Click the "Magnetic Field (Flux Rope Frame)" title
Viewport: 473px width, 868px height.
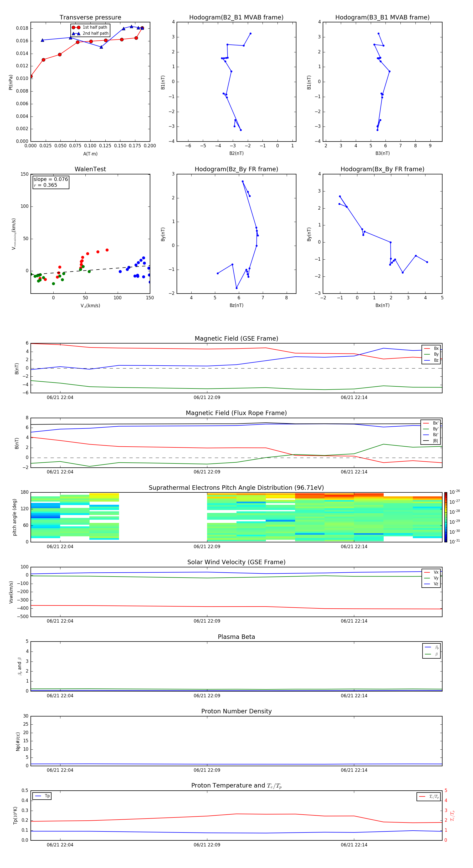(236, 413)
